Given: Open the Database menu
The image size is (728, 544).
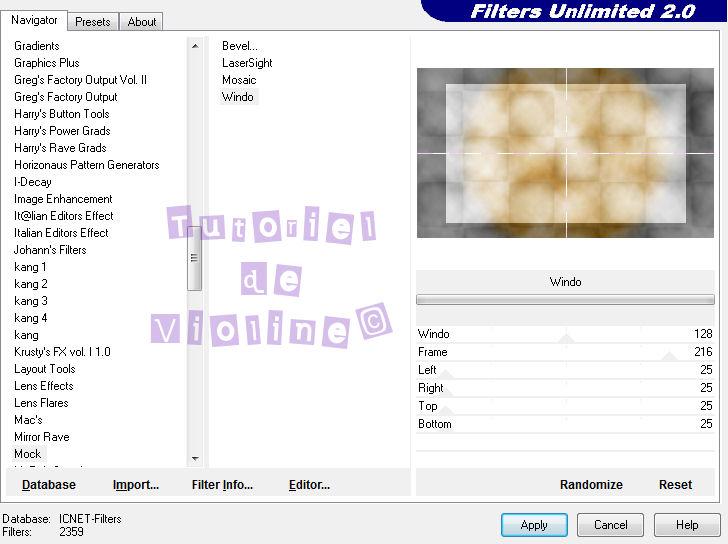Looking at the screenshot, I should 49,485.
